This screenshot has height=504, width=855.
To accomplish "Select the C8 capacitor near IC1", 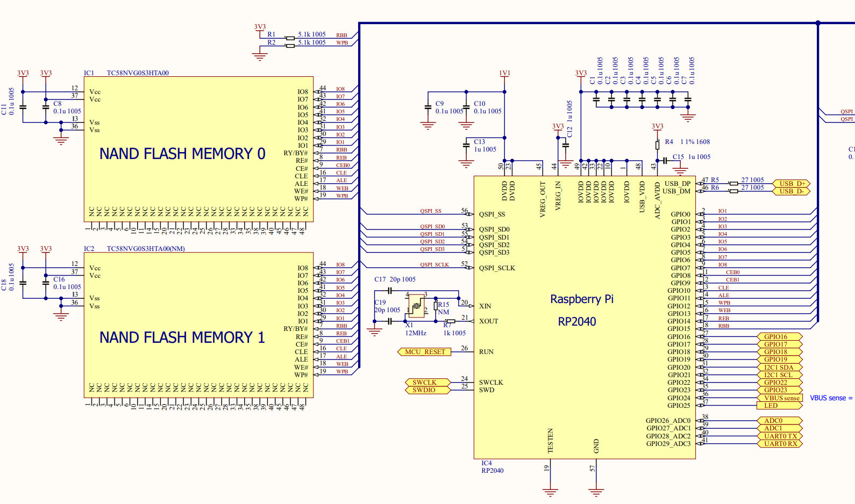I will pos(46,107).
